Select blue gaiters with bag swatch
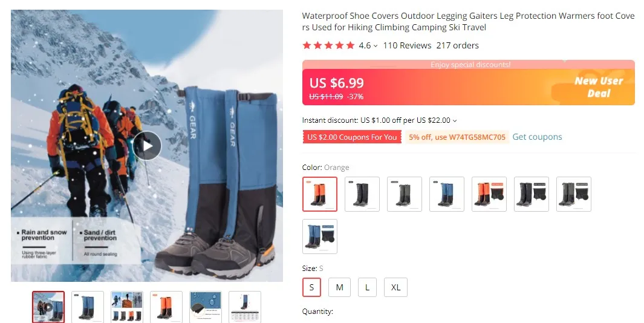Screen dimensions: 644x323 320,237
